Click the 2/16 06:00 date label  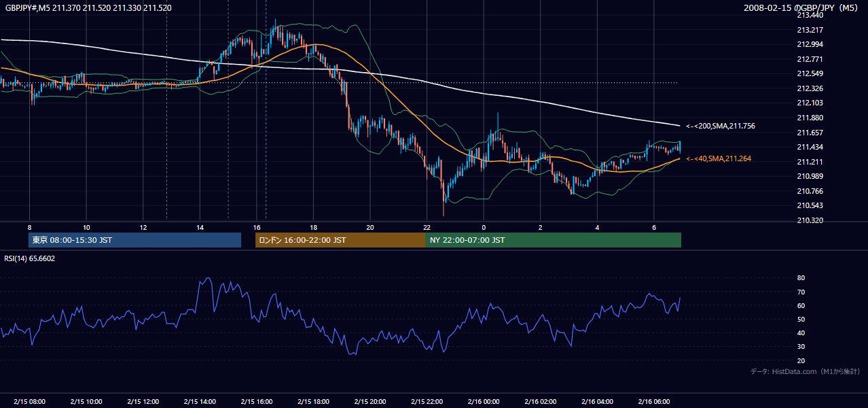pos(654,401)
